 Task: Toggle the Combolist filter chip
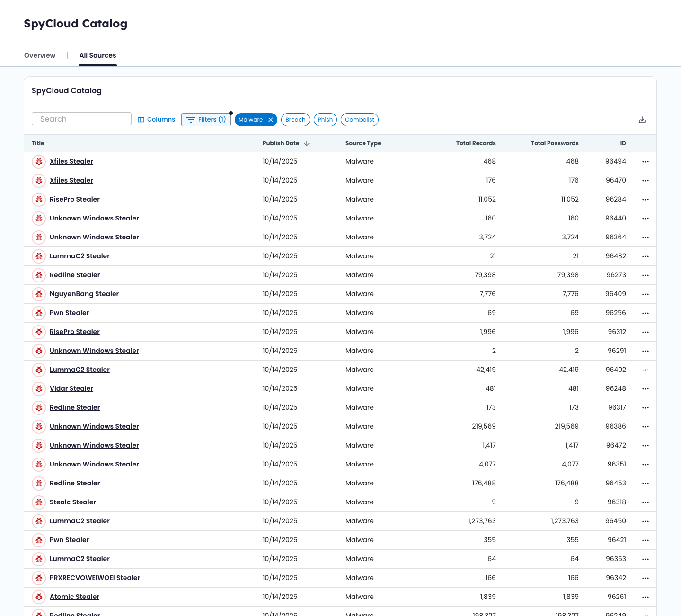tap(360, 120)
